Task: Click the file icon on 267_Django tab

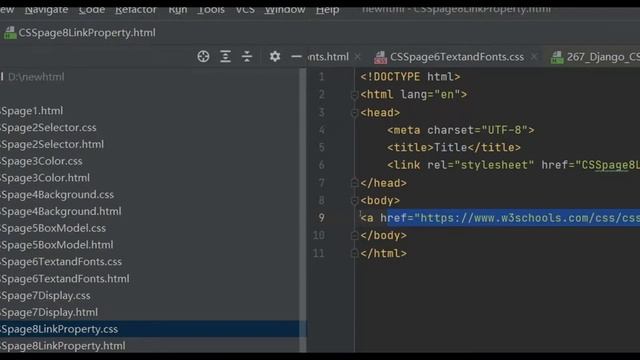Action: (x=557, y=57)
